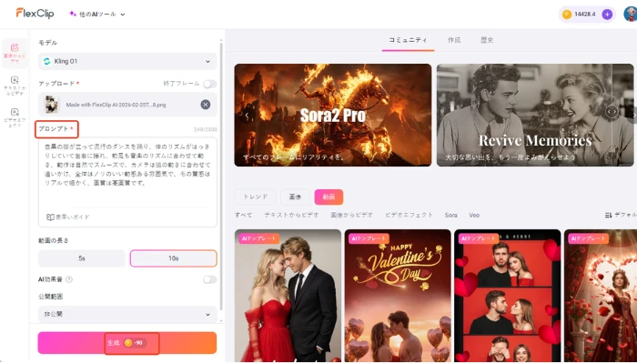Switch to the 歴史 tab
The width and height of the screenshot is (637, 364).
point(487,41)
